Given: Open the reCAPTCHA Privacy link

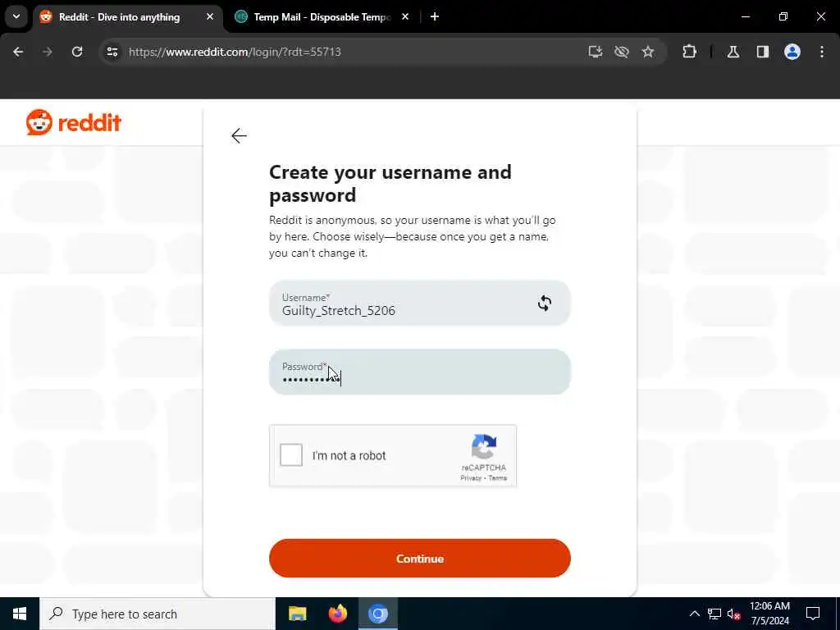Looking at the screenshot, I should click(471, 478).
